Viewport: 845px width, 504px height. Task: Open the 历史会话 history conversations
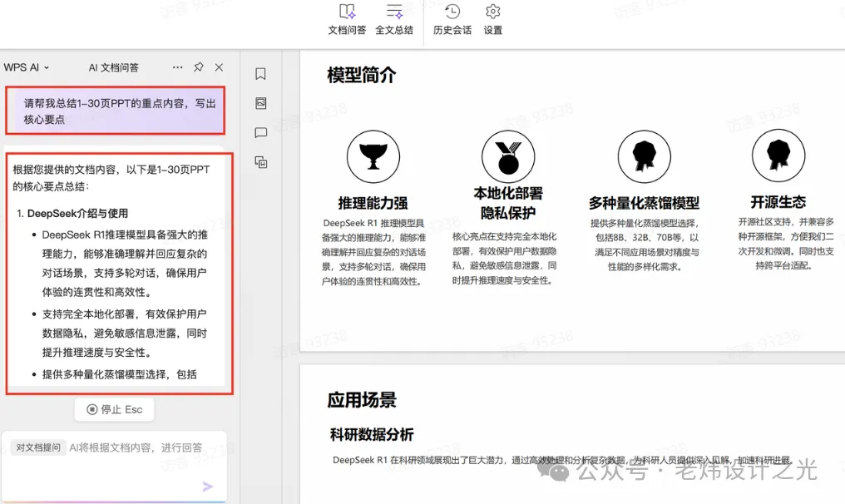coord(452,19)
